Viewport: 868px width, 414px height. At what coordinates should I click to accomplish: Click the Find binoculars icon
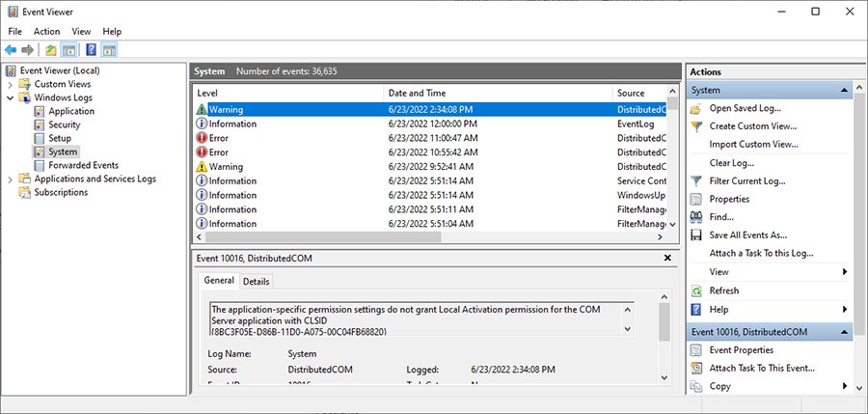tap(696, 217)
